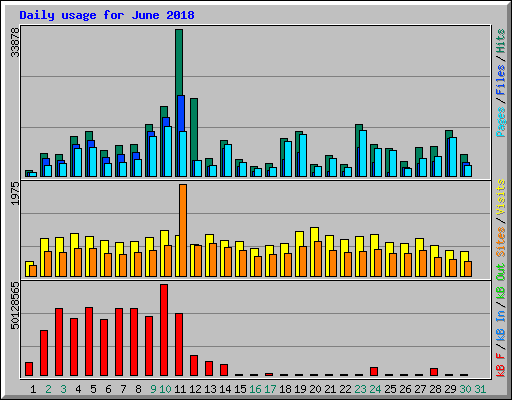512x400 pixels.
Task: Click day label "22" on the axis
Action: click(x=345, y=389)
